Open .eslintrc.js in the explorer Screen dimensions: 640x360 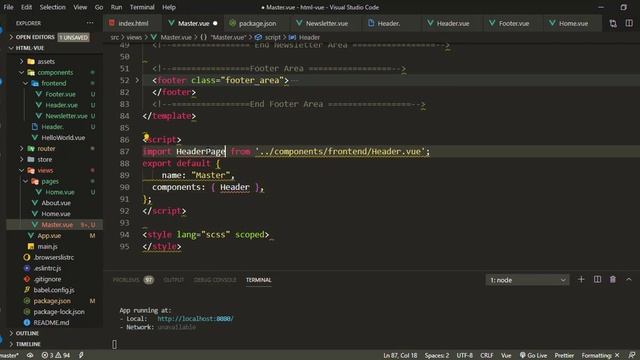tap(47, 268)
